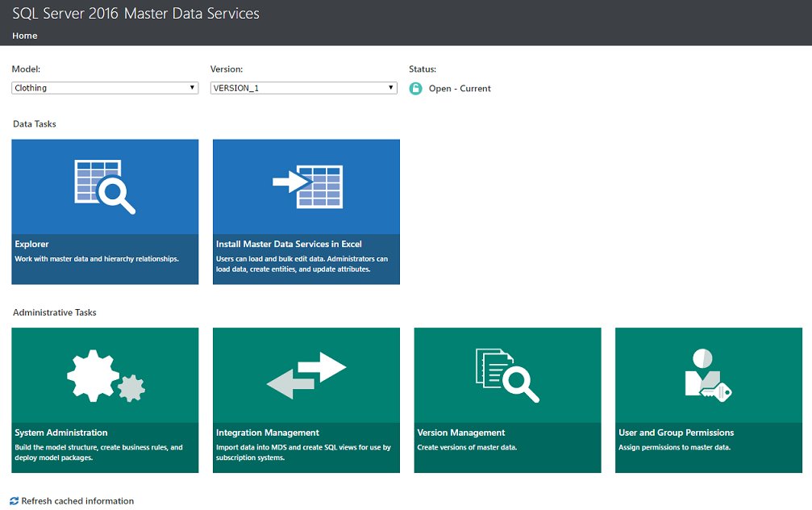Launch Integration Management title link
The width and height of the screenshot is (812, 510).
[267, 433]
